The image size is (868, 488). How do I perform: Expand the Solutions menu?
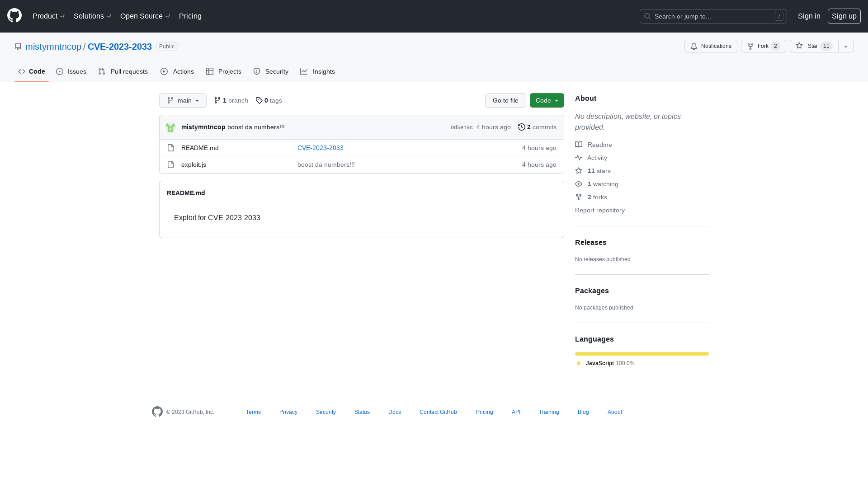coord(92,16)
